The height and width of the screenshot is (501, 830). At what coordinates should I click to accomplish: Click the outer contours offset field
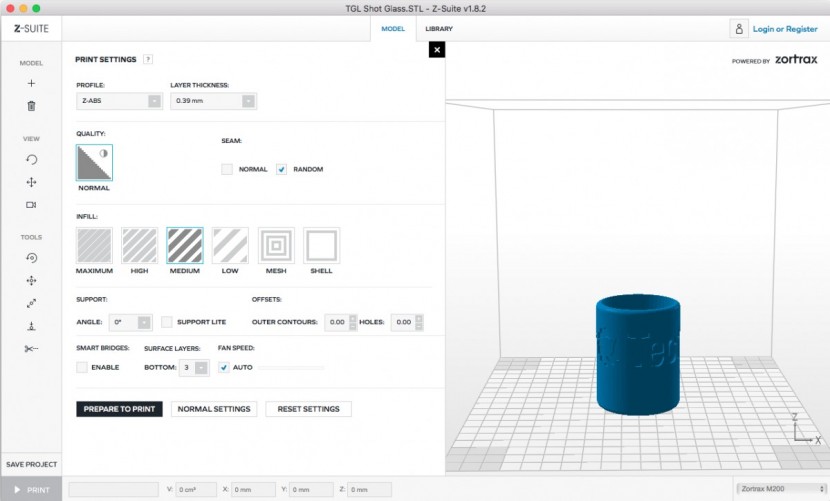pyautogui.click(x=337, y=322)
